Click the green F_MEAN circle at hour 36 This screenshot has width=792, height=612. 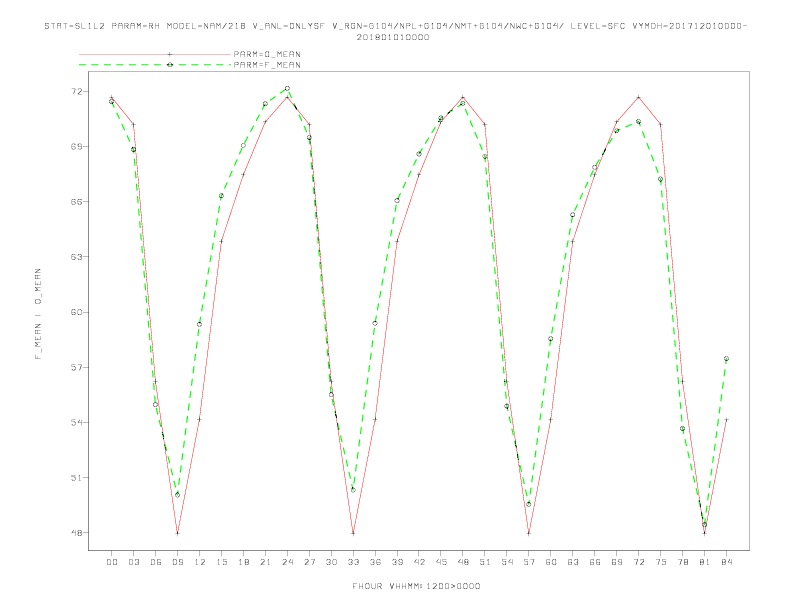coord(375,323)
